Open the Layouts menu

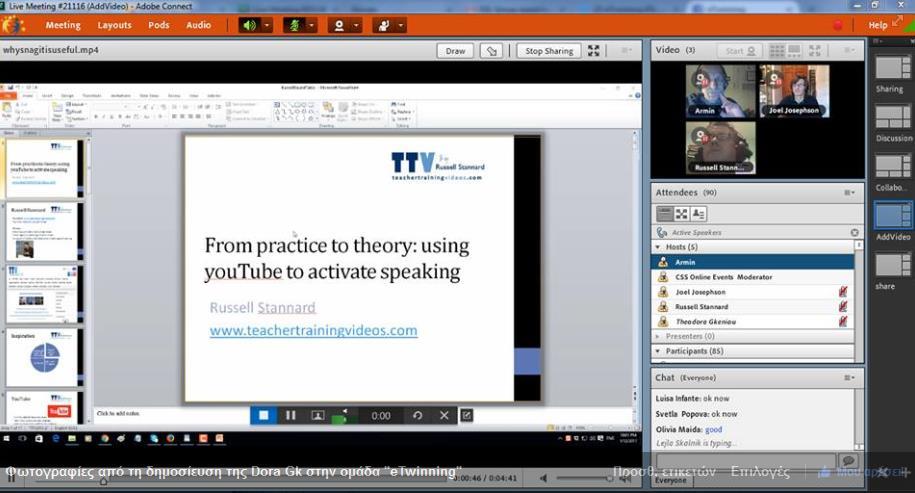(x=114, y=25)
